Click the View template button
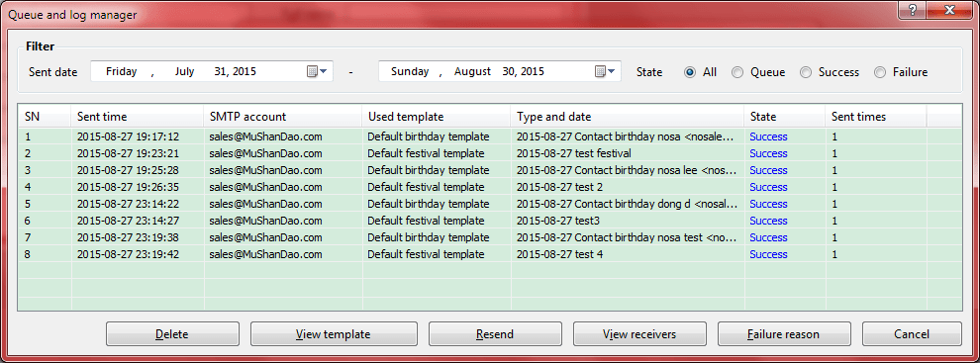This screenshot has width=980, height=363. 334,333
